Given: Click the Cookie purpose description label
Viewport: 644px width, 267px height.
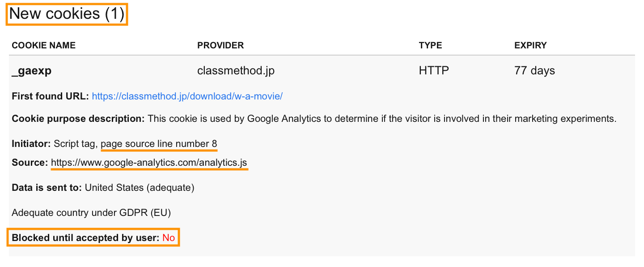Looking at the screenshot, I should click(78, 119).
